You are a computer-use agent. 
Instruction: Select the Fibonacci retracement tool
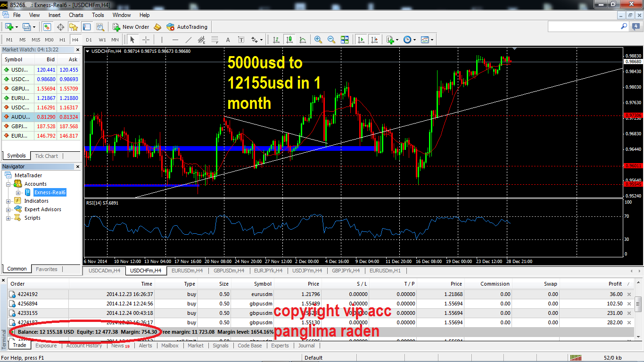[x=215, y=40]
